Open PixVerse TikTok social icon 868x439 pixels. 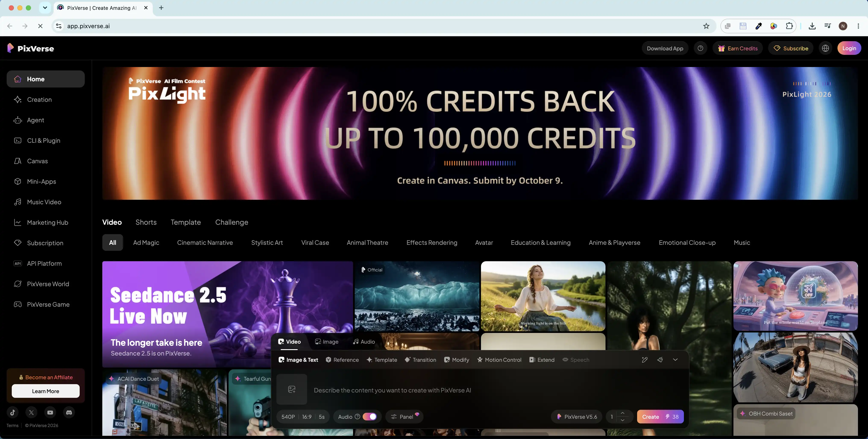click(x=13, y=412)
